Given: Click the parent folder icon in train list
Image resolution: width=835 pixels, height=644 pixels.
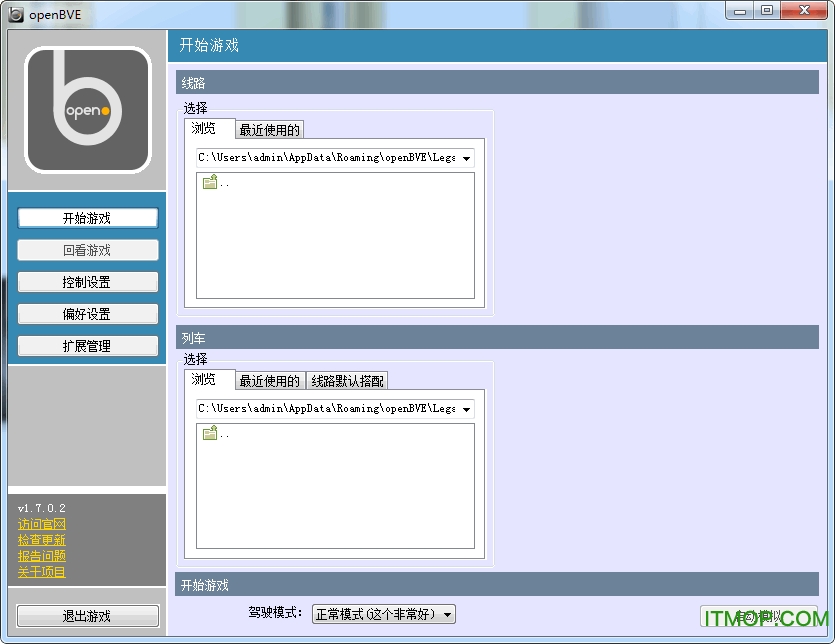Looking at the screenshot, I should coord(210,433).
